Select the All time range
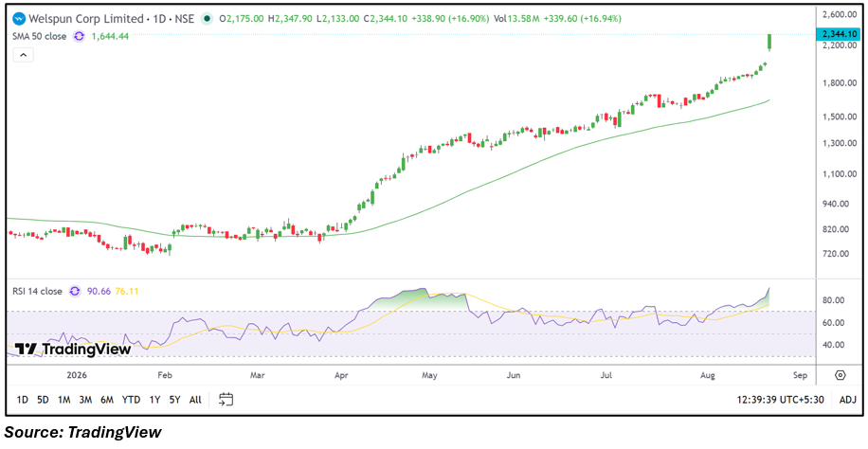 click(195, 399)
